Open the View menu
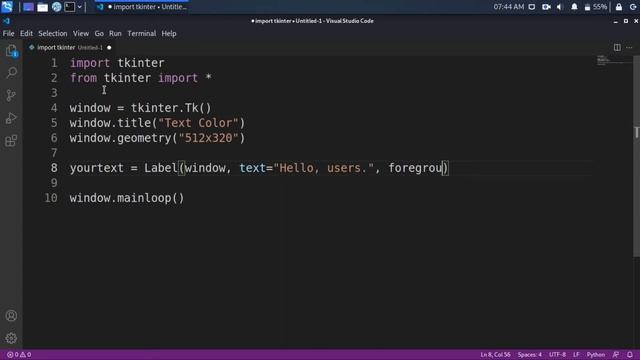Screen dimensions: 640x360 pos(81,33)
